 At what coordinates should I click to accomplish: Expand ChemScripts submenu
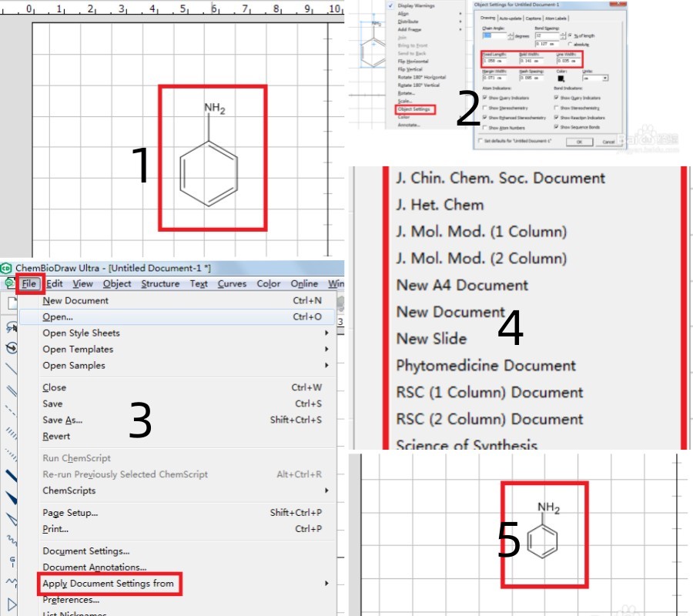pos(326,490)
